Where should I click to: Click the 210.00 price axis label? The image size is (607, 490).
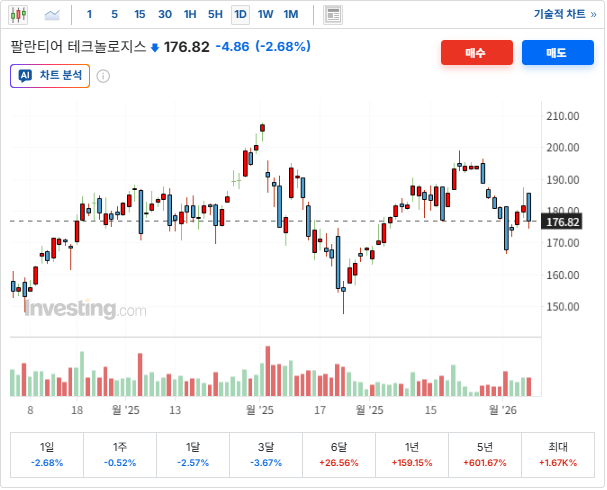click(x=562, y=116)
